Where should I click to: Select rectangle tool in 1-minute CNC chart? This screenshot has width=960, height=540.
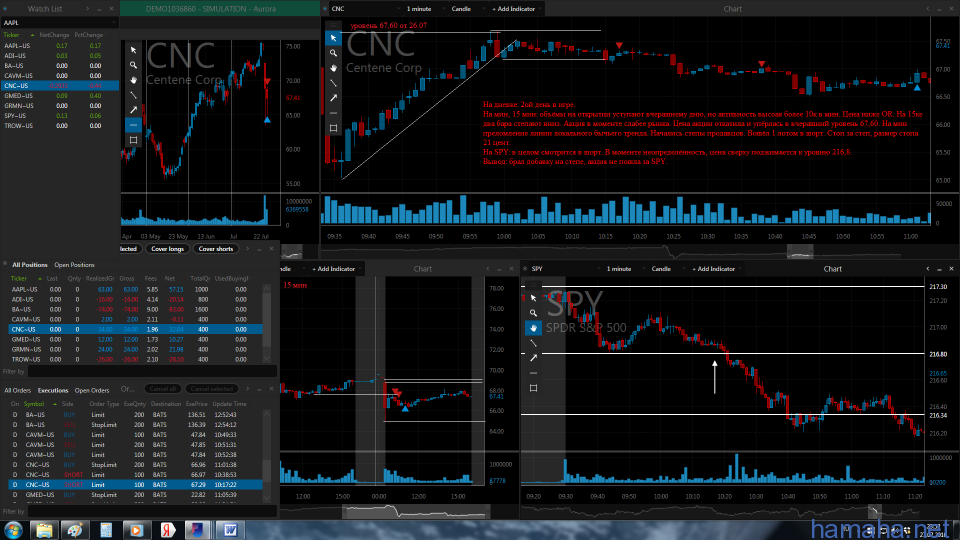coord(333,128)
